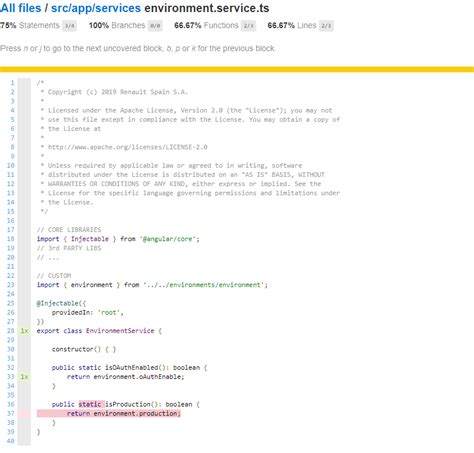Screen dimensions: 474x453
Task: Click line number 40
Action: coord(11,441)
